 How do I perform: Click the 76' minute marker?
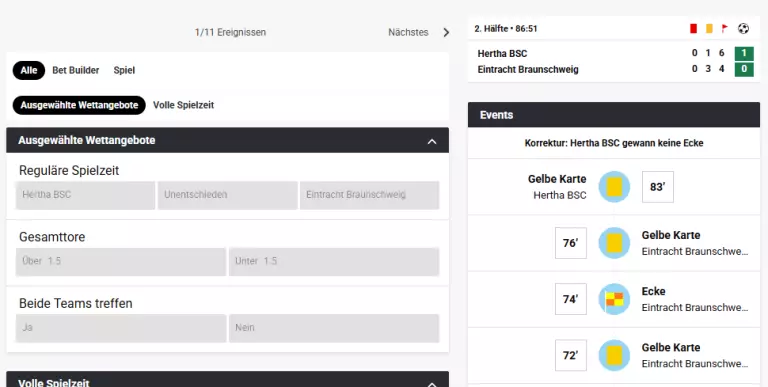[x=571, y=243]
